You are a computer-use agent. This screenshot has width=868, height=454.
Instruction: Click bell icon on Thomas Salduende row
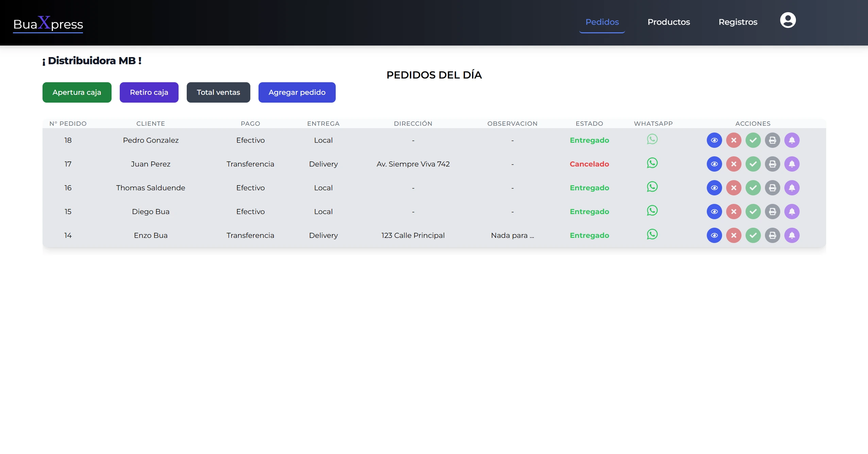pos(792,188)
